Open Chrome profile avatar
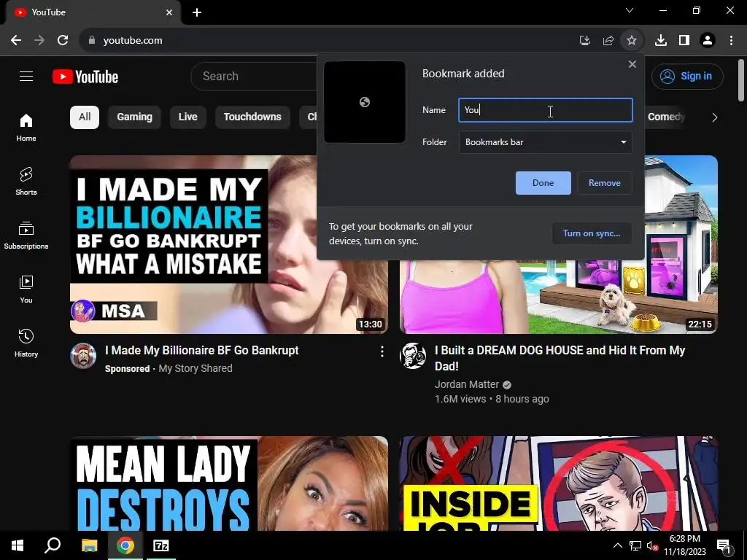747x560 pixels. pos(708,41)
